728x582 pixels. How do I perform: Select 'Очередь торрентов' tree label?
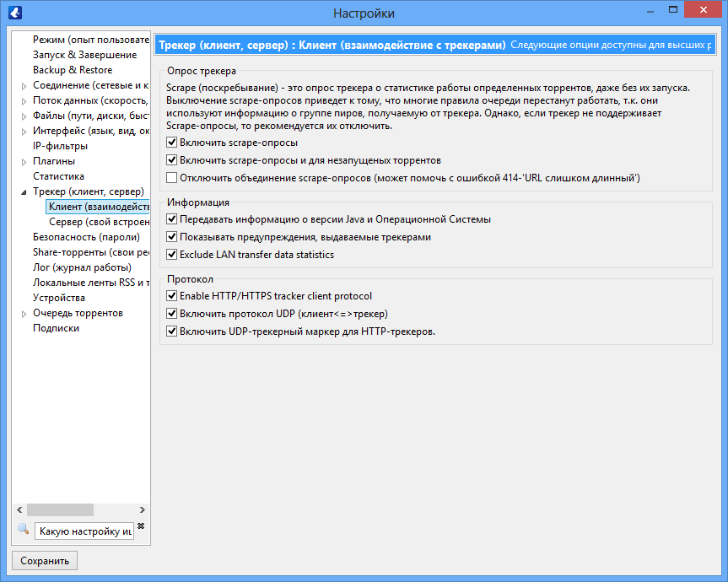tap(78, 313)
